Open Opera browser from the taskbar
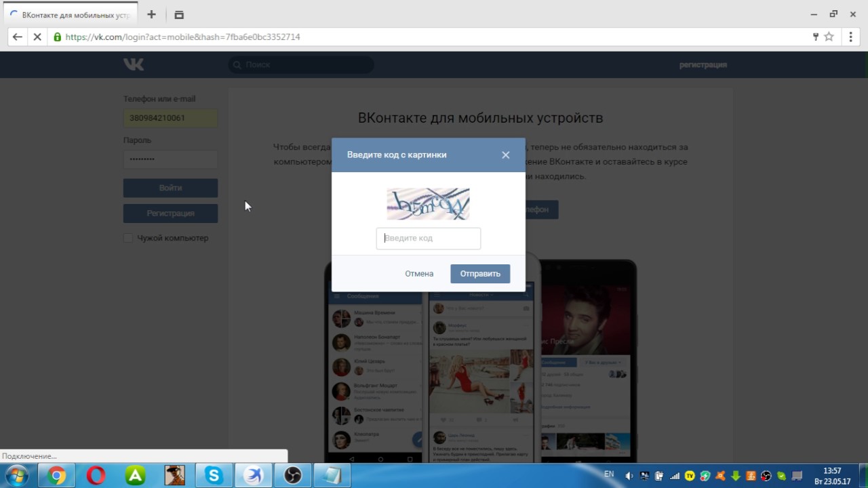Viewport: 868px width, 488px height. click(96, 476)
